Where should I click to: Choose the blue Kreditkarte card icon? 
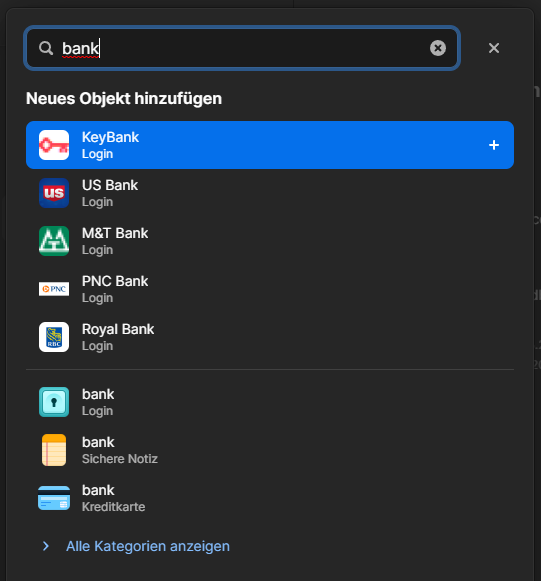pos(54,498)
